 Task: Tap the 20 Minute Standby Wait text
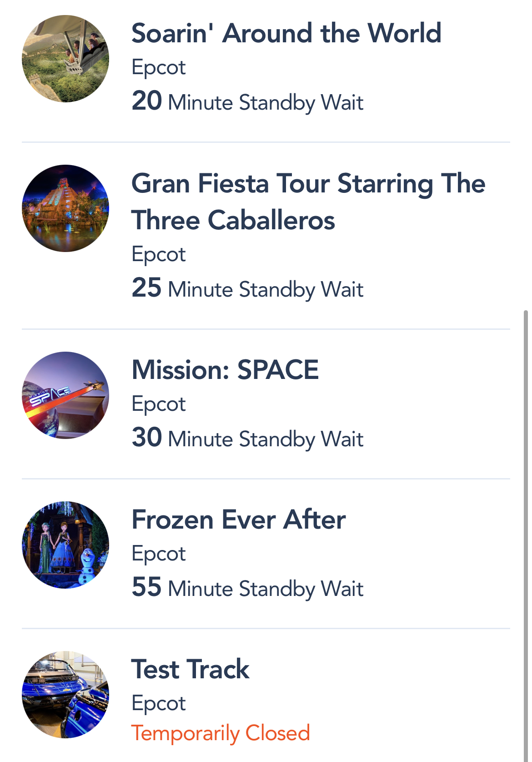click(x=247, y=101)
